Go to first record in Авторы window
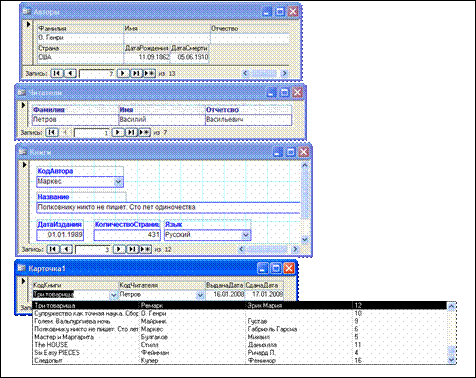476x378 pixels. click(57, 73)
